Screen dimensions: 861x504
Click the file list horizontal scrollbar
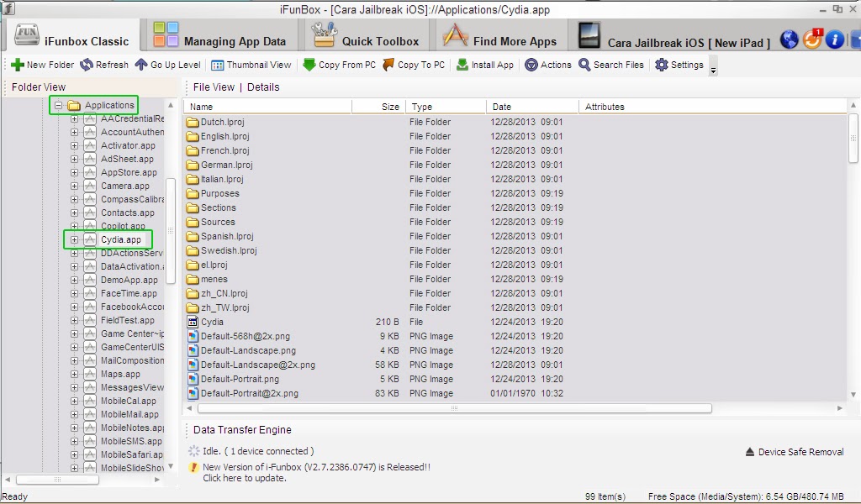pyautogui.click(x=455, y=408)
